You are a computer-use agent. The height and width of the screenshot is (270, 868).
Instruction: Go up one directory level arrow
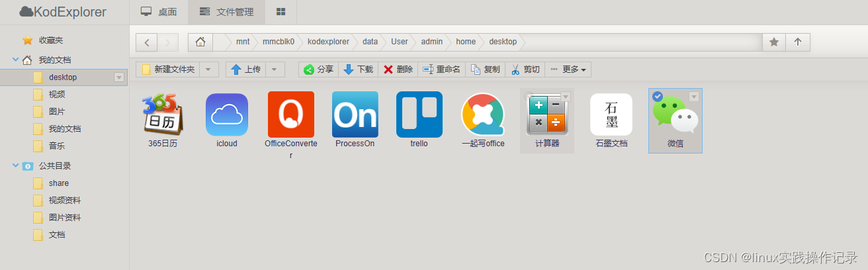tap(798, 42)
